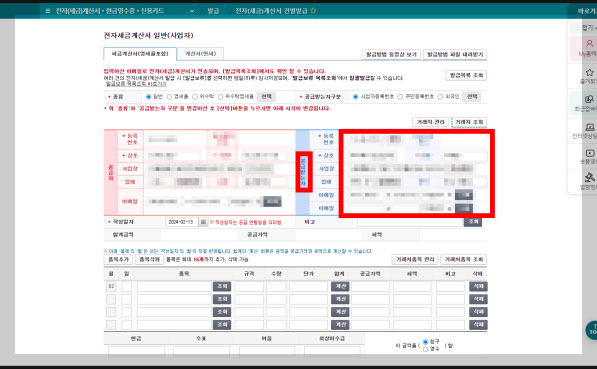Click 삭제 in the first item row
The height and width of the screenshot is (369, 597).
pos(478,286)
